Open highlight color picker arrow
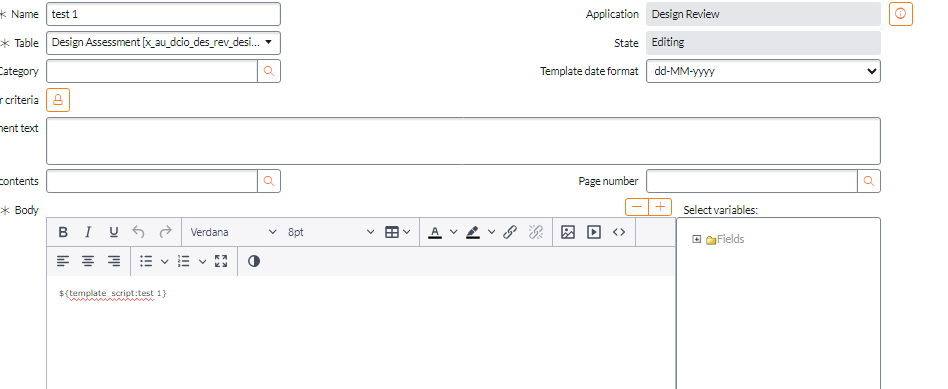Image resolution: width=948 pixels, height=389 pixels. [491, 232]
